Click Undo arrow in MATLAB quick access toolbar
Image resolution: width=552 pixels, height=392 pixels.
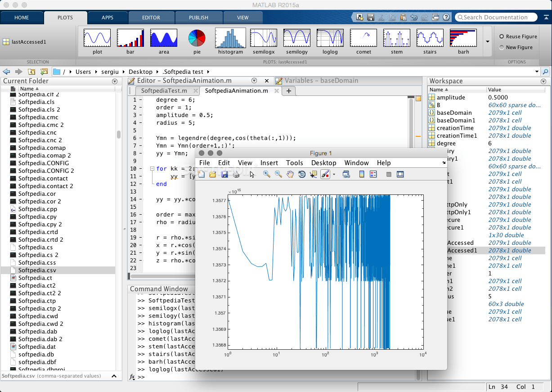pyautogui.click(x=414, y=17)
